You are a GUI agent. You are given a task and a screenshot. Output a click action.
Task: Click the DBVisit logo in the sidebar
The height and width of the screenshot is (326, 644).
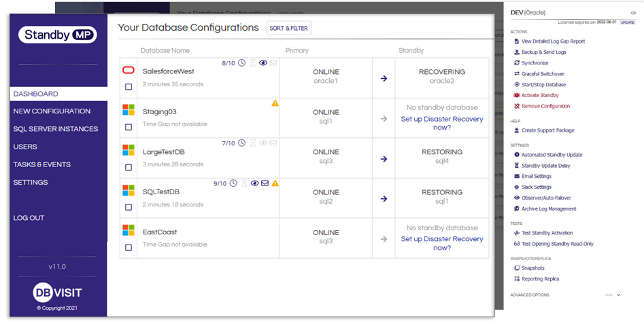[x=58, y=292]
